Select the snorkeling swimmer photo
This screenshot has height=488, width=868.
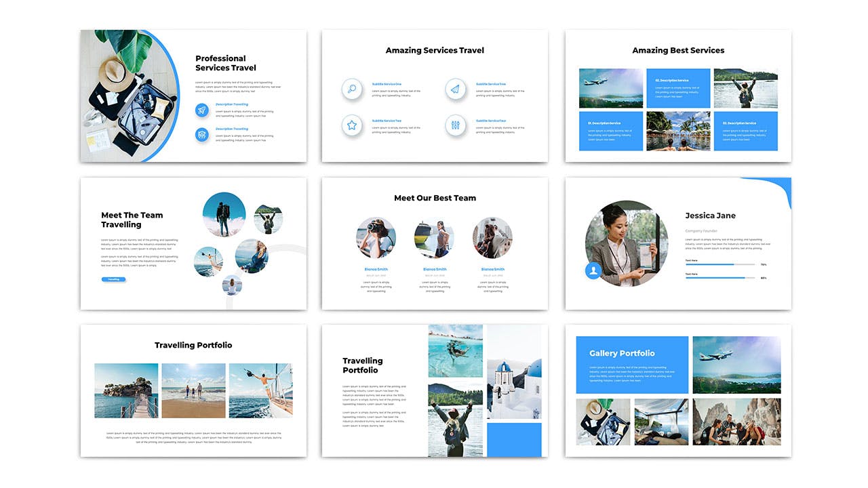[456, 350]
